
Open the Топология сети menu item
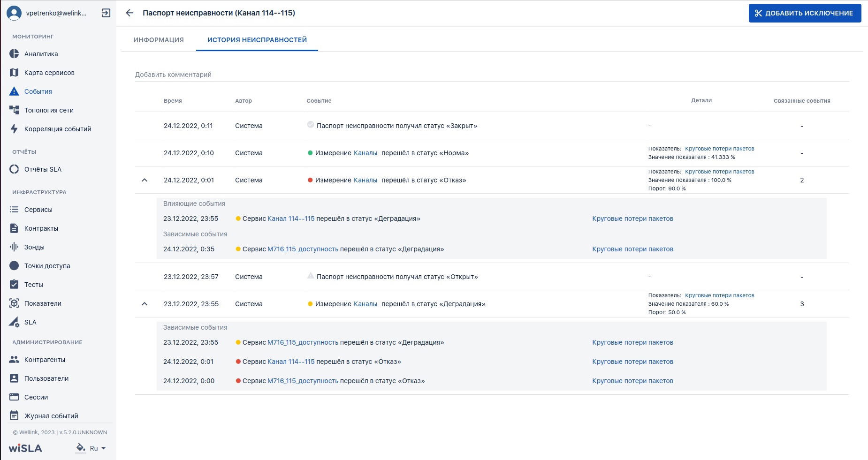[x=49, y=110]
